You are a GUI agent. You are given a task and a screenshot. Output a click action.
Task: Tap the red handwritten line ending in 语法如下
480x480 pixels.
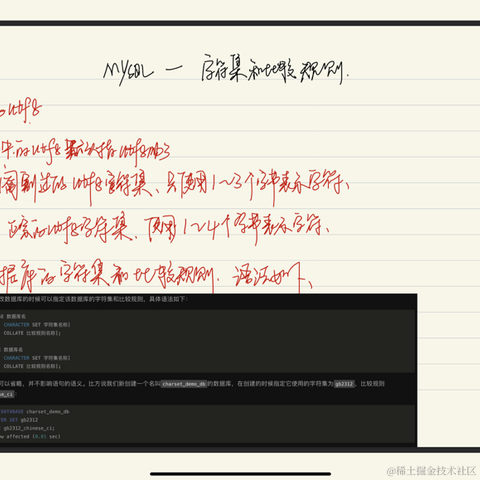pyautogui.click(x=156, y=277)
